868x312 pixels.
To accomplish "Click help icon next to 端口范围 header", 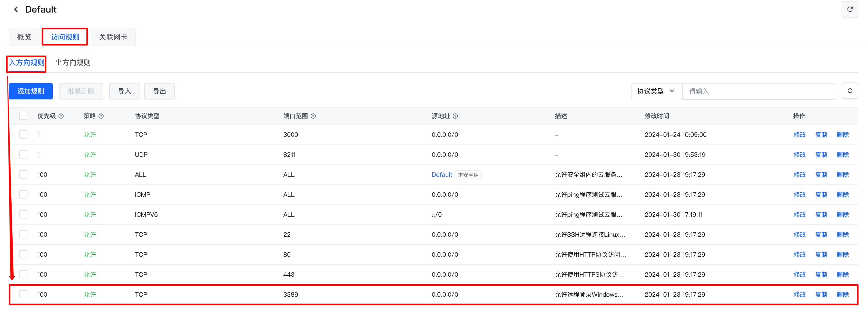I will point(313,116).
